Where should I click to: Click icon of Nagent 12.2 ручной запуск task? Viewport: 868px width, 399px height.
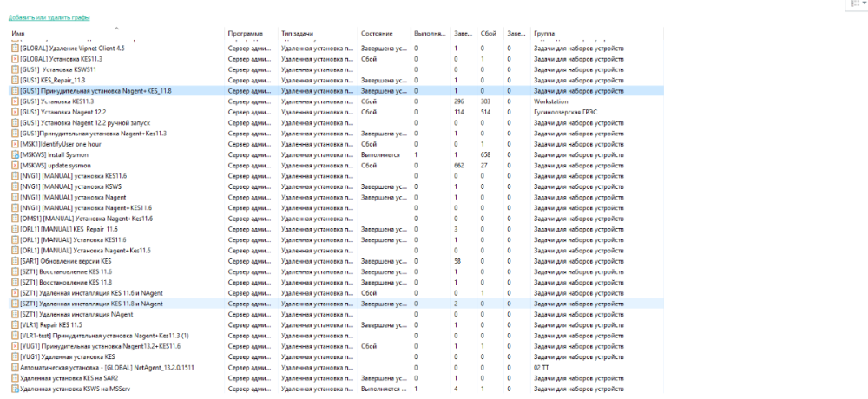[15, 123]
